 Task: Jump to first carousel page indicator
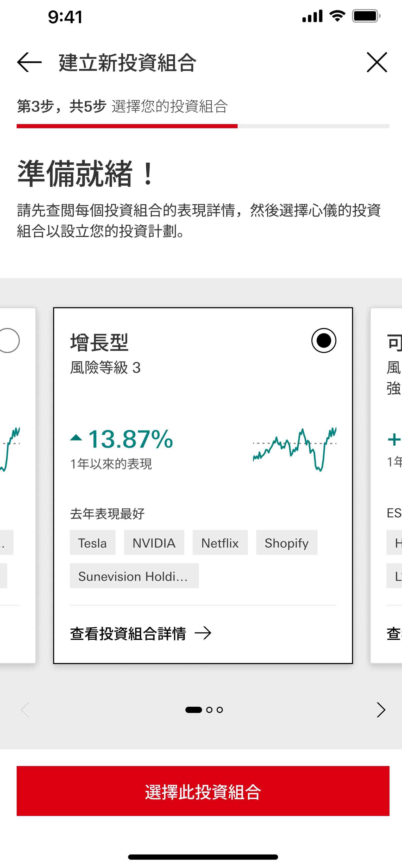click(x=194, y=710)
